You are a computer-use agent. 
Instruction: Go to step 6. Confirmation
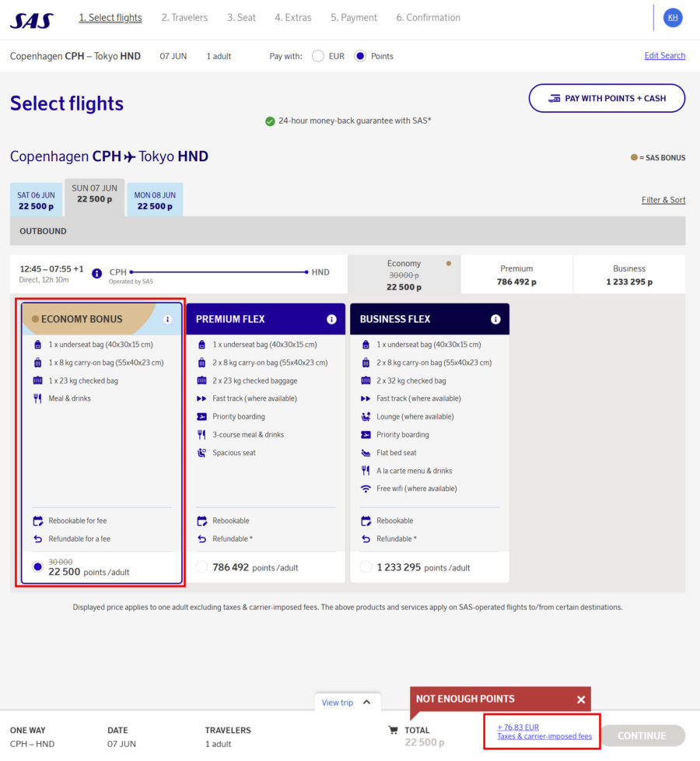pyautogui.click(x=429, y=18)
